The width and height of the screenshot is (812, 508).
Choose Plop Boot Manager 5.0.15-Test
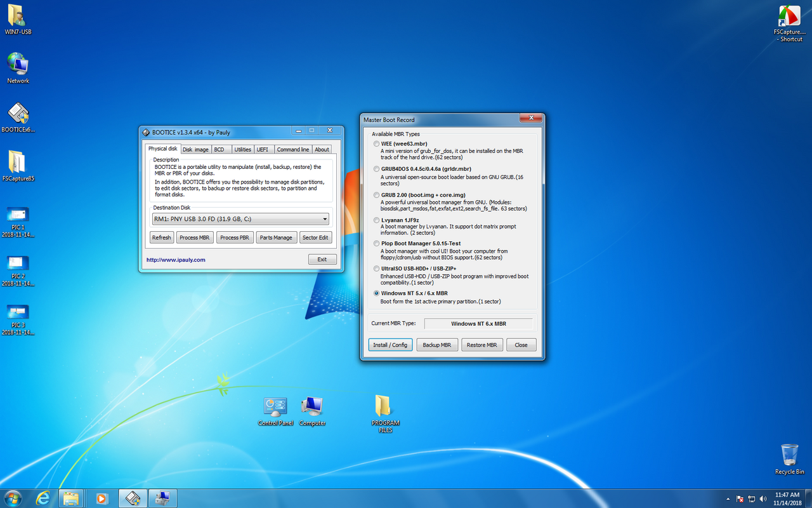377,243
